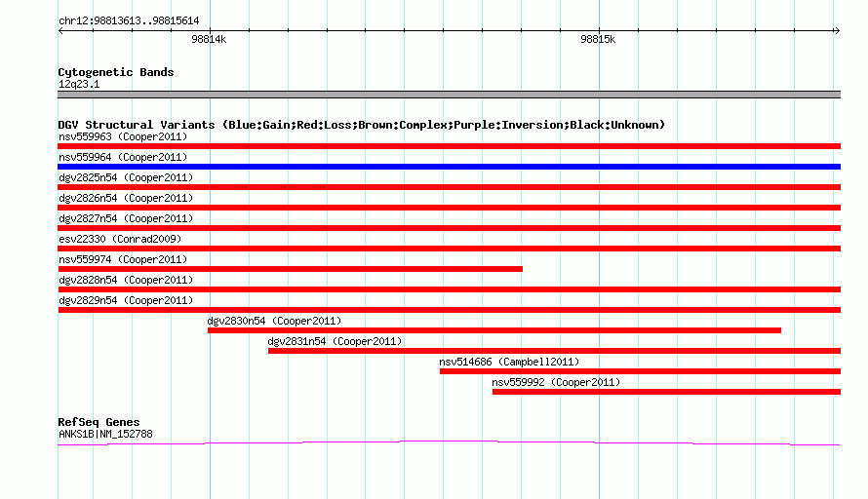
Task: Click the dgv2829n54 (Cooper2011) label
Action: click(x=126, y=300)
